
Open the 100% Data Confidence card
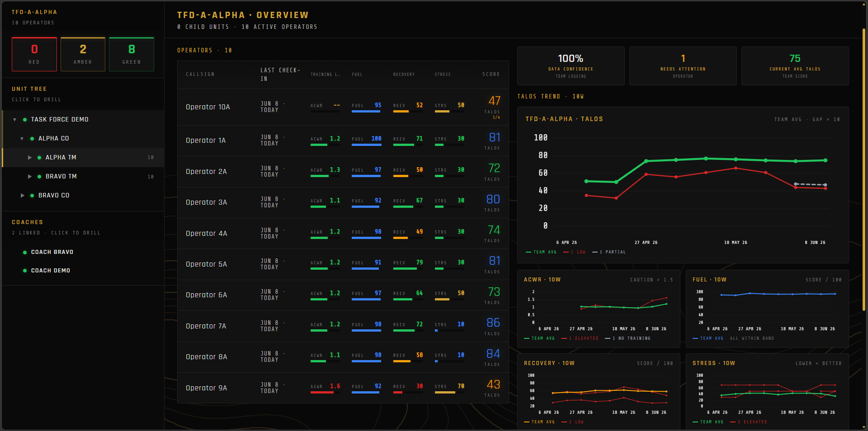pos(571,66)
